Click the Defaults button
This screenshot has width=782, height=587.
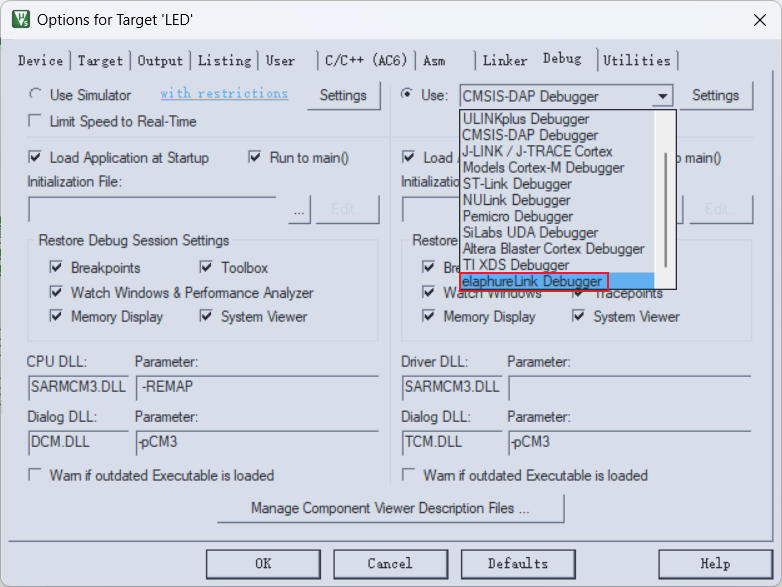[x=518, y=564]
